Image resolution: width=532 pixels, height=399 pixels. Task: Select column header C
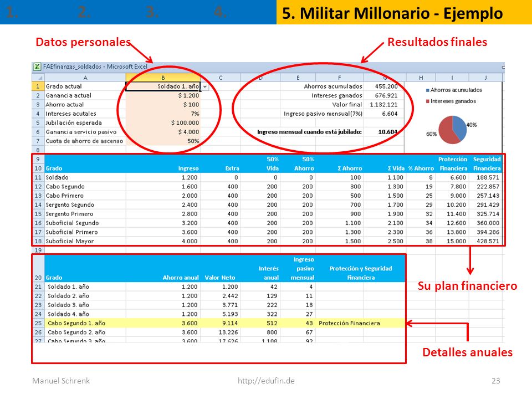pyautogui.click(x=221, y=78)
